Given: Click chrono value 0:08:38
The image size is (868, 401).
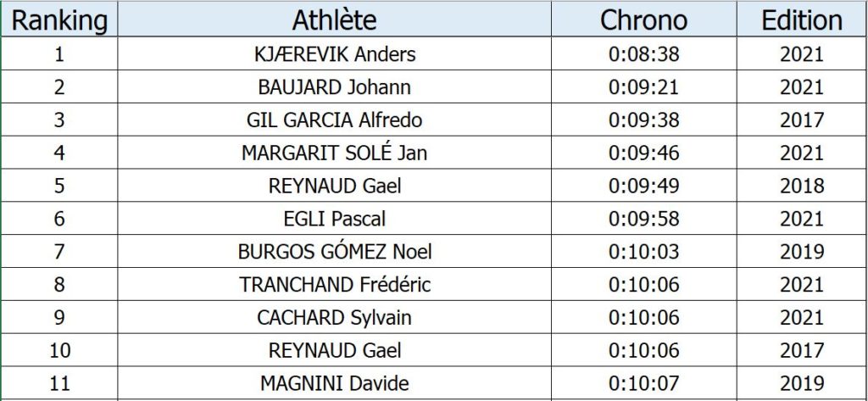Looking at the screenshot, I should click(x=644, y=53).
